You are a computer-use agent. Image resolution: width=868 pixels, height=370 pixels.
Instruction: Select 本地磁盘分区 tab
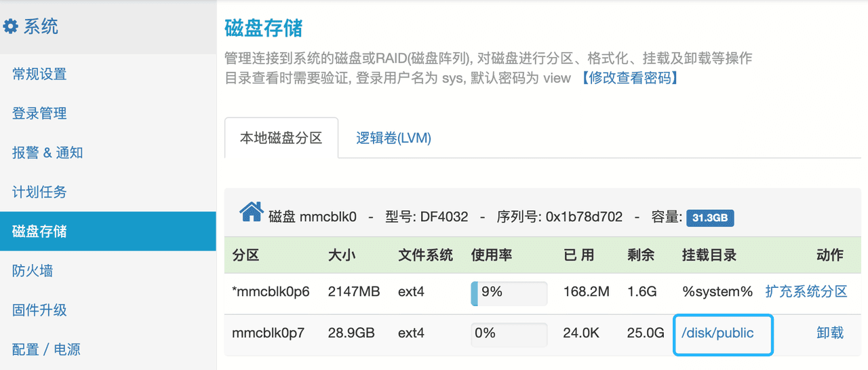point(281,138)
